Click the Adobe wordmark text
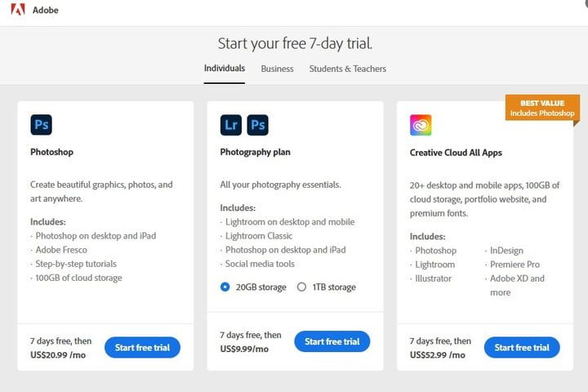The image size is (588, 392). tap(46, 11)
